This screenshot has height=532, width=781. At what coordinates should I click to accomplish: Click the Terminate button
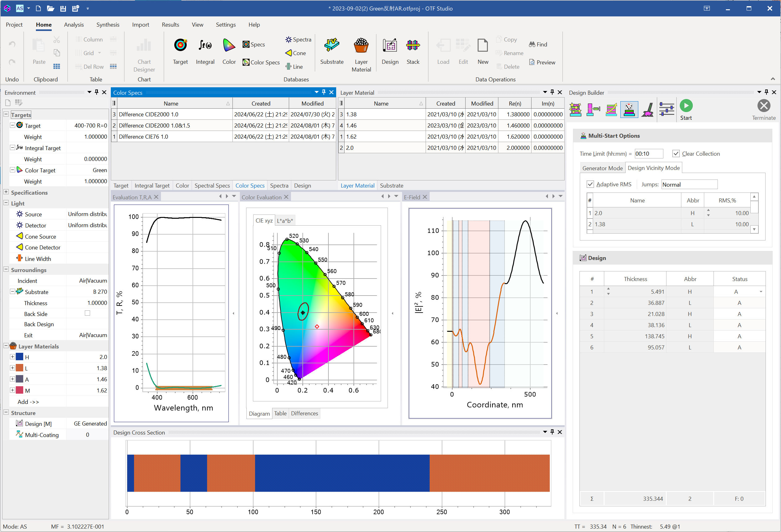[x=764, y=110]
